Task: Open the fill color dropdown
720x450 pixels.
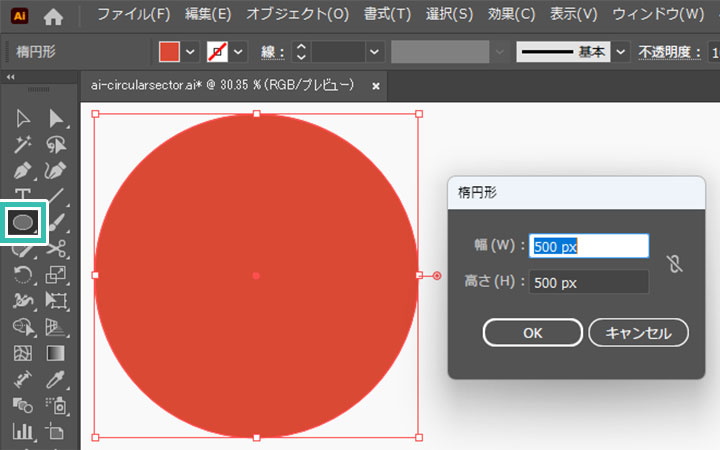Action: 190,51
